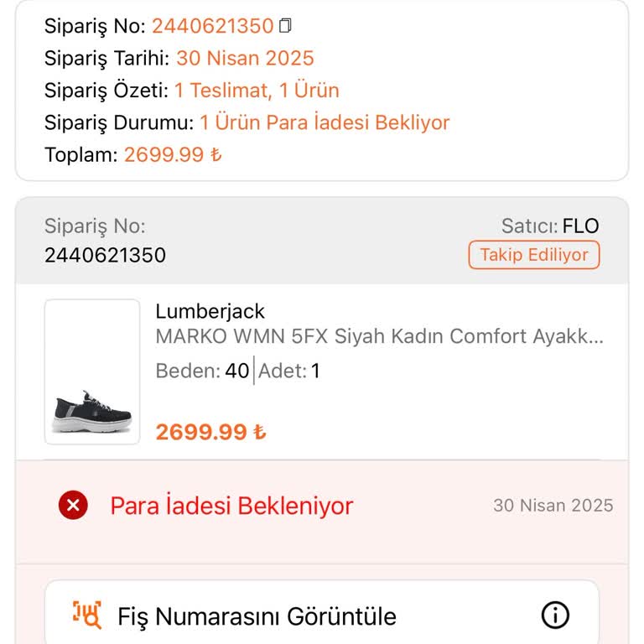Tap the Beden 40 size label
This screenshot has width=644, height=644.
tap(202, 371)
